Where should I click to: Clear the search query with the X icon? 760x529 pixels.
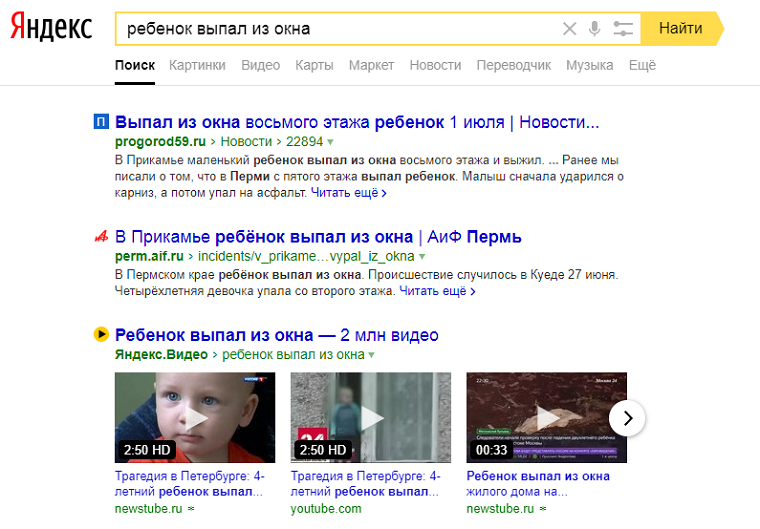570,29
